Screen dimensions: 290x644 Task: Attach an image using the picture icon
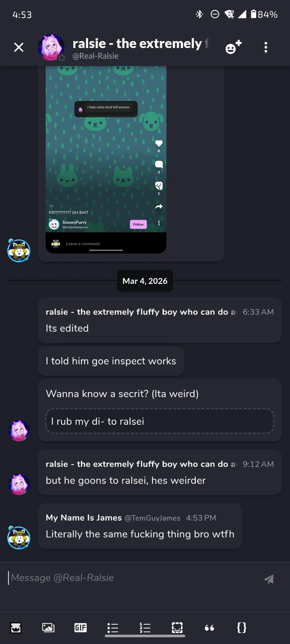48,628
